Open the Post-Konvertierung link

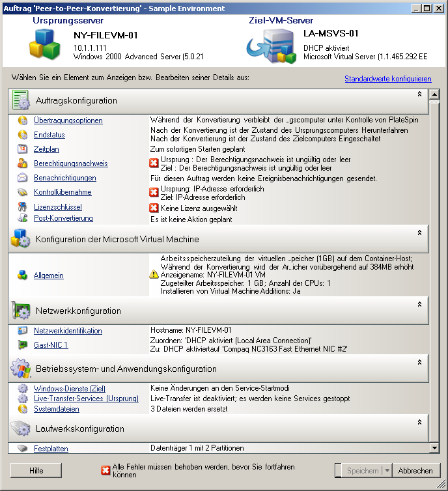63,218
